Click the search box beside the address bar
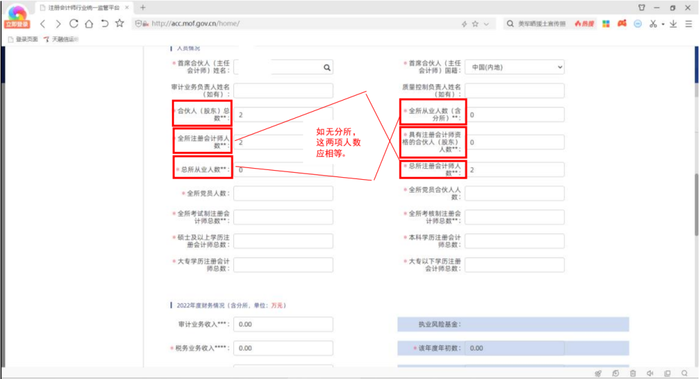The width and height of the screenshot is (700, 379). (542, 24)
